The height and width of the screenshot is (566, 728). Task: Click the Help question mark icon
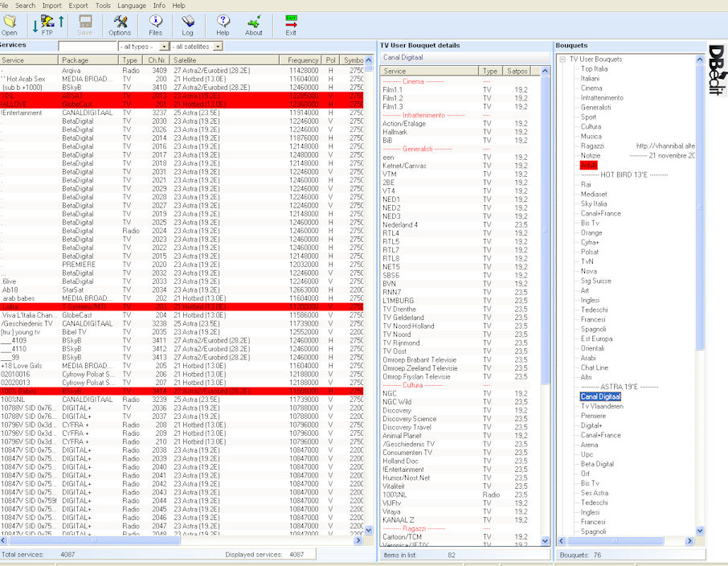click(223, 25)
